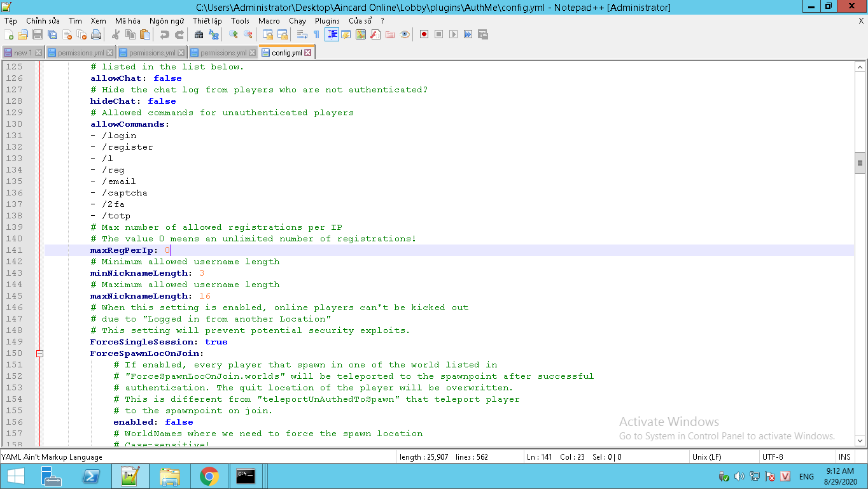This screenshot has height=489, width=868.
Task: Toggle word wrap toolbar button
Action: (302, 34)
